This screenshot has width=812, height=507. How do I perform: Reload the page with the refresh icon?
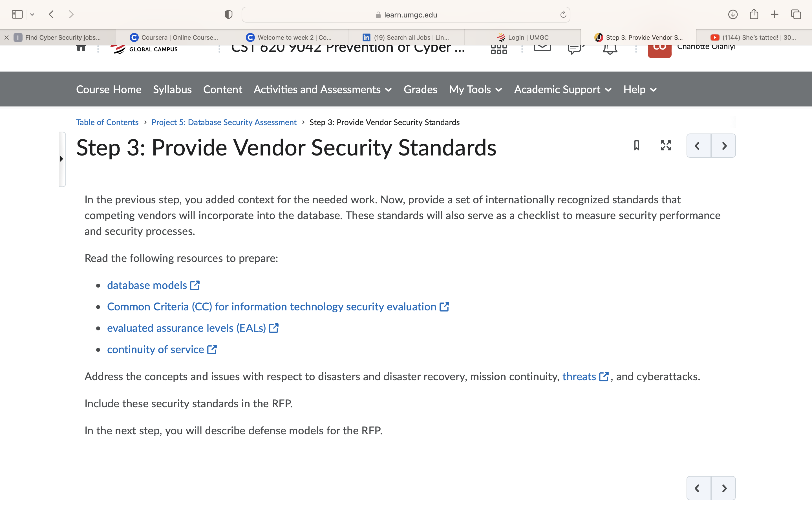(x=563, y=15)
